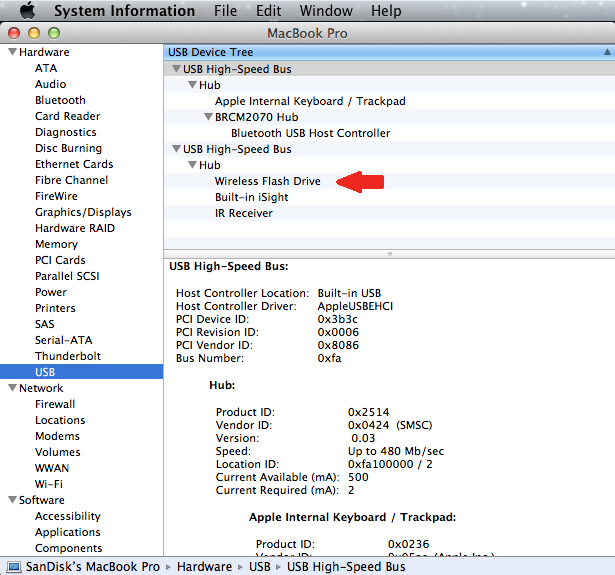The width and height of the screenshot is (615, 575).
Task: Select Ethernet Cards in the sidebar
Action: pyautogui.click(x=74, y=164)
